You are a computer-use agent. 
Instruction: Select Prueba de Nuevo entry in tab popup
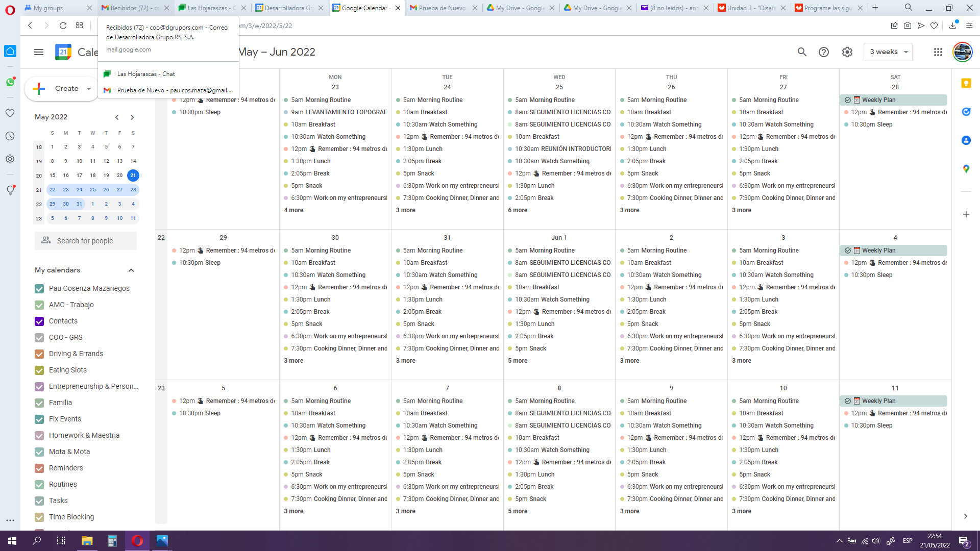coord(168,90)
